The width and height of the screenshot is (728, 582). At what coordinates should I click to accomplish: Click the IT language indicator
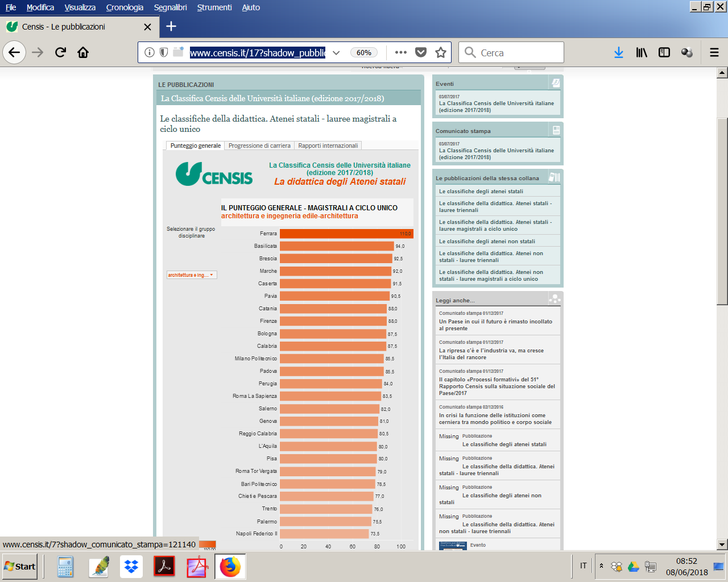point(584,566)
